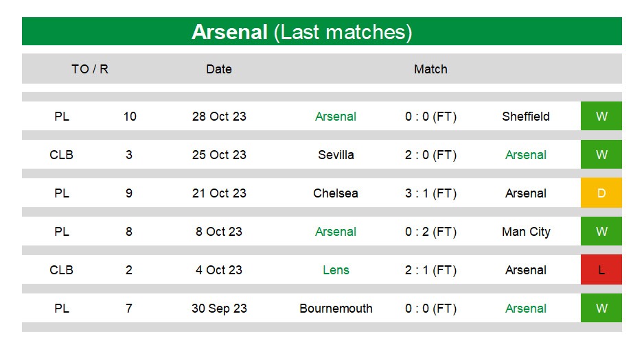The width and height of the screenshot is (644, 349).
Task: Select the 3 : 1 (FT) score
Action: (x=430, y=193)
